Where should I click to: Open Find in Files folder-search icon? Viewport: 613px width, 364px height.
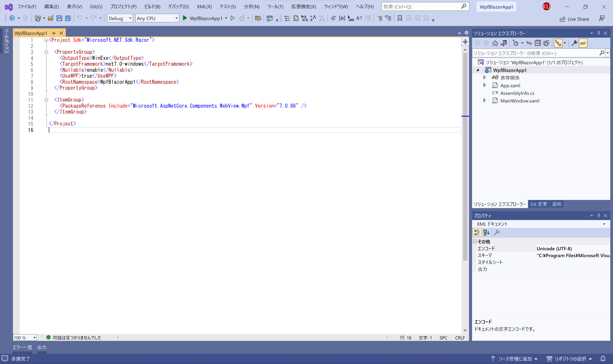258,18
